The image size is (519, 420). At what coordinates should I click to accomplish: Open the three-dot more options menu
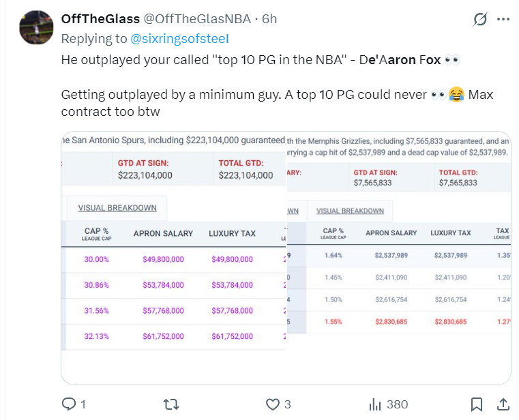[x=503, y=19]
